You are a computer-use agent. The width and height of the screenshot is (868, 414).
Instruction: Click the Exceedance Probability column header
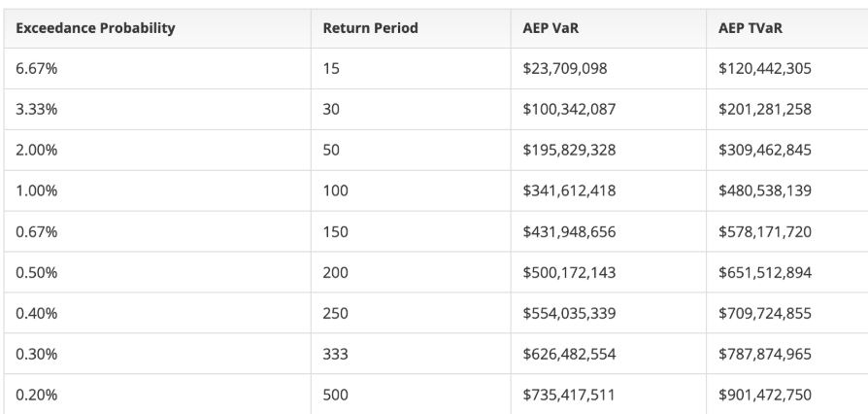click(x=97, y=28)
